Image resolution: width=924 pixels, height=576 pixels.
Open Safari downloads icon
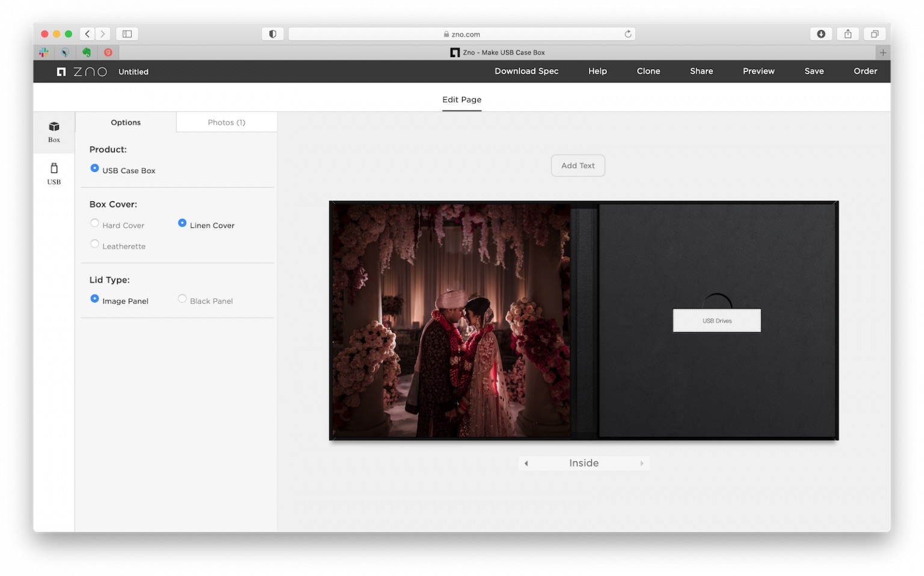(x=821, y=34)
